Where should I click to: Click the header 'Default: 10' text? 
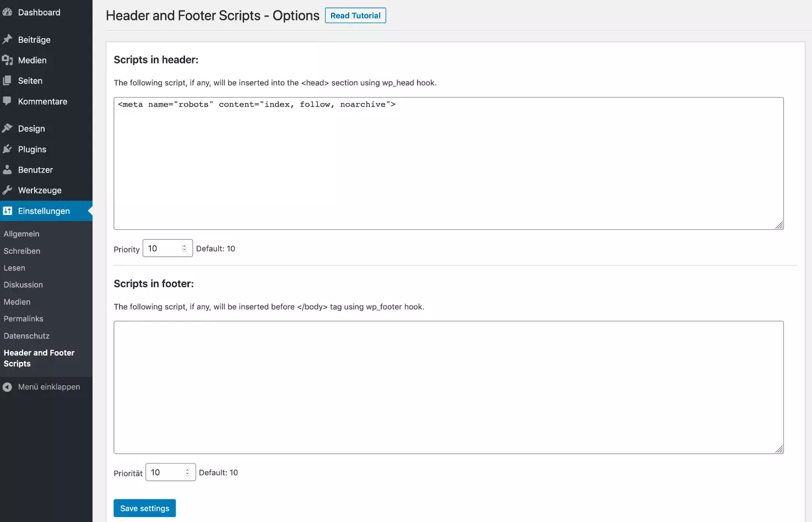tap(215, 249)
